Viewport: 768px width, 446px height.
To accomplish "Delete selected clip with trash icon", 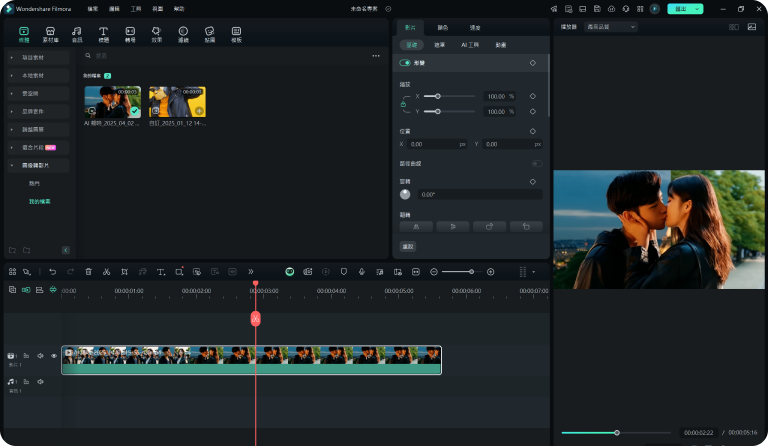I will [x=89, y=272].
